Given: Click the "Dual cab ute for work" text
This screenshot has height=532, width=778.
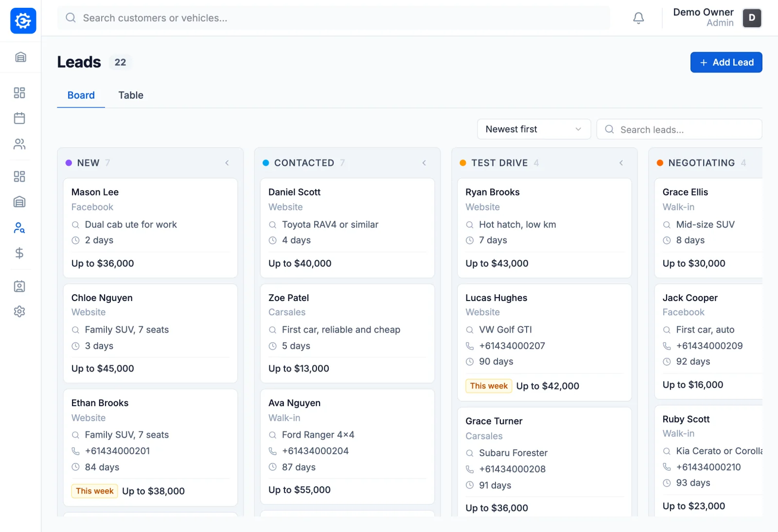Looking at the screenshot, I should point(131,225).
